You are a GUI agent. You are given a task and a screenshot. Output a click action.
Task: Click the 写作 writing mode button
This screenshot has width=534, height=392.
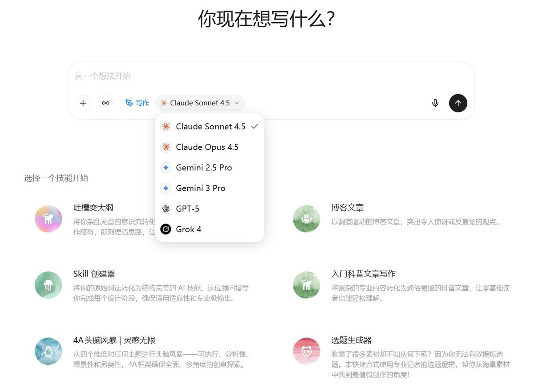137,103
